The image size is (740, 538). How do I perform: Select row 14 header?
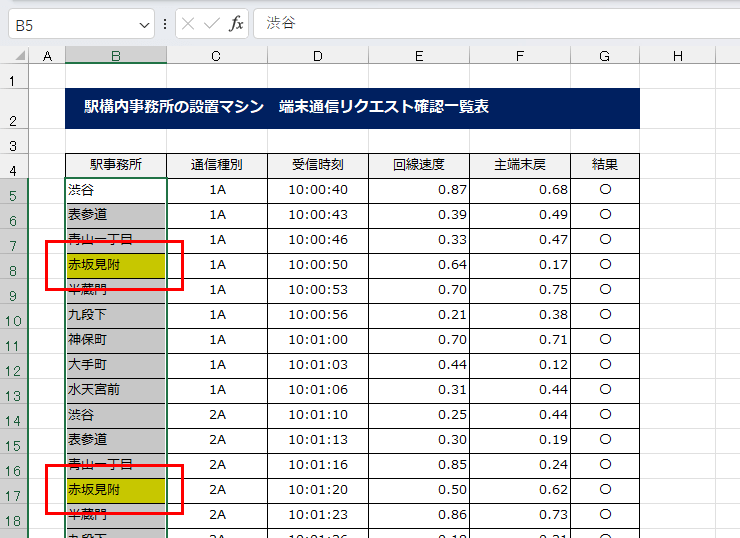[14, 416]
